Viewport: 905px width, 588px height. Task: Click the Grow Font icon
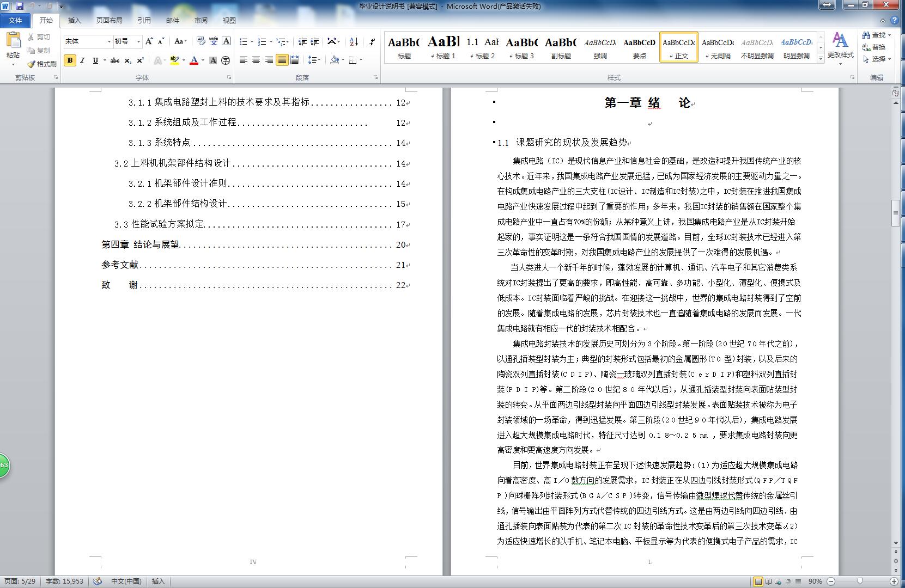[149, 41]
